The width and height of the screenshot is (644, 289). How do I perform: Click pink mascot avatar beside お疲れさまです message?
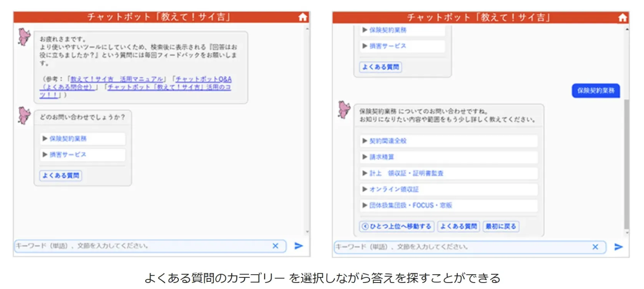tap(24, 37)
